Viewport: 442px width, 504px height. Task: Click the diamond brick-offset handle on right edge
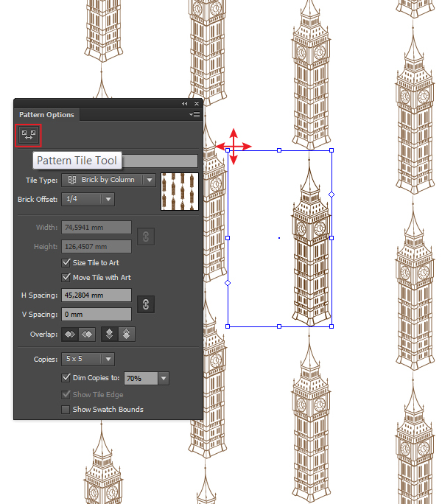[331, 195]
